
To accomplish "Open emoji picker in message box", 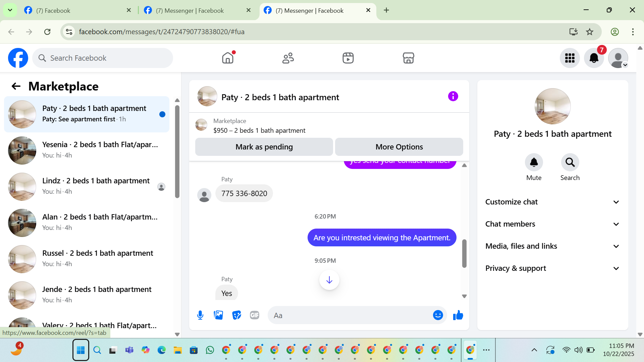I will tap(438, 315).
